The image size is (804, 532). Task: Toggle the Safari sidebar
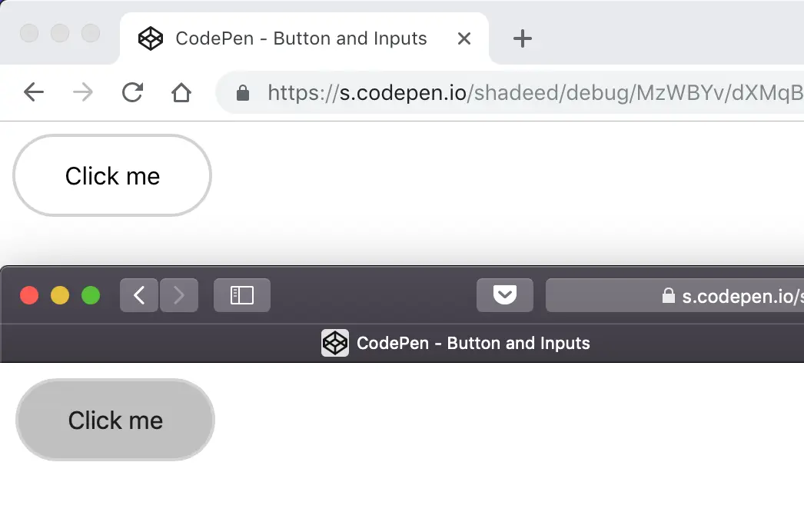(x=242, y=295)
